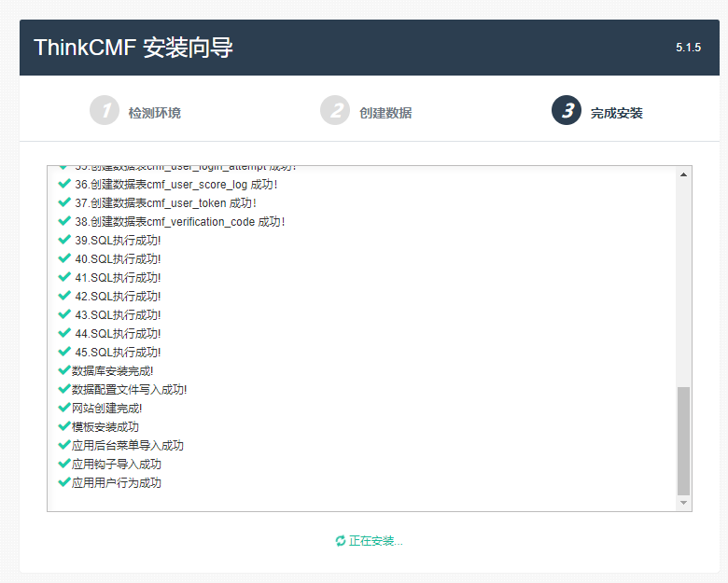The height and width of the screenshot is (583, 728).
Task: Click the 41.SQL执行成功! log line
Action: 118,278
